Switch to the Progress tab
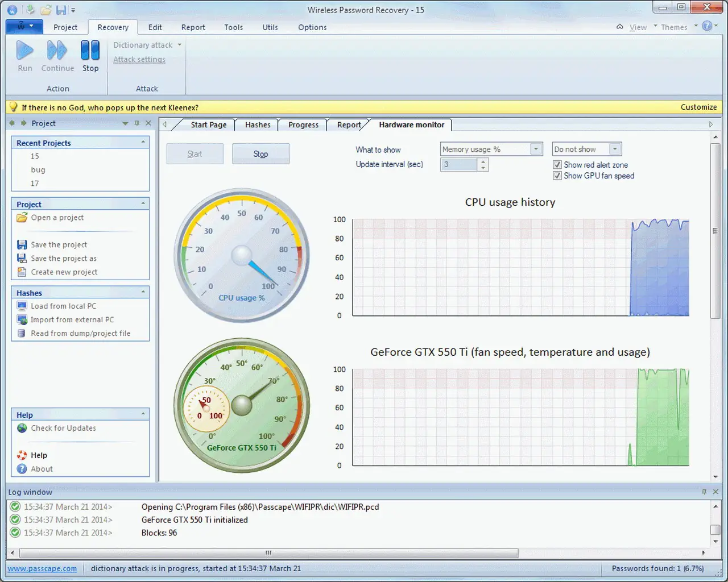The height and width of the screenshot is (582, 728). pyautogui.click(x=303, y=125)
